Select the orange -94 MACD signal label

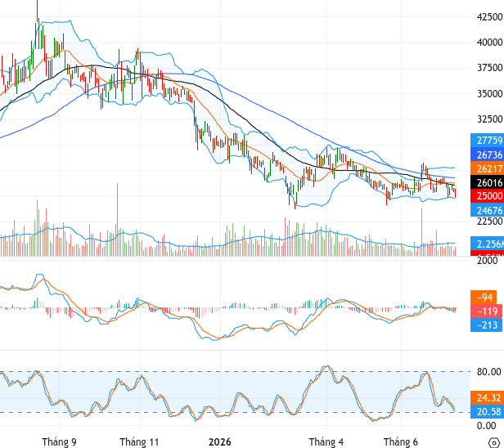click(x=483, y=298)
